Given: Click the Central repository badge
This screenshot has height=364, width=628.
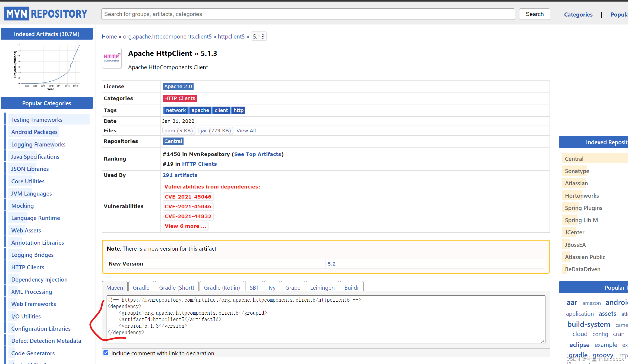Looking at the screenshot, I should click(173, 141).
